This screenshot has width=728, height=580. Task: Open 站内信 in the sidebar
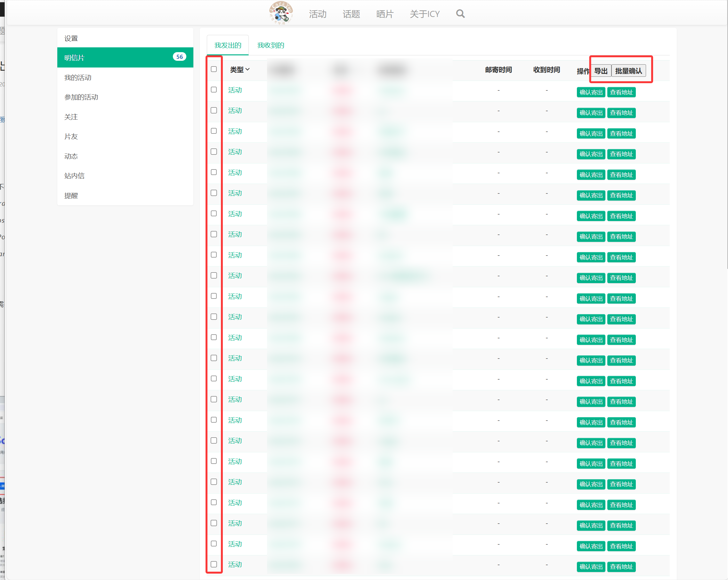coord(74,176)
